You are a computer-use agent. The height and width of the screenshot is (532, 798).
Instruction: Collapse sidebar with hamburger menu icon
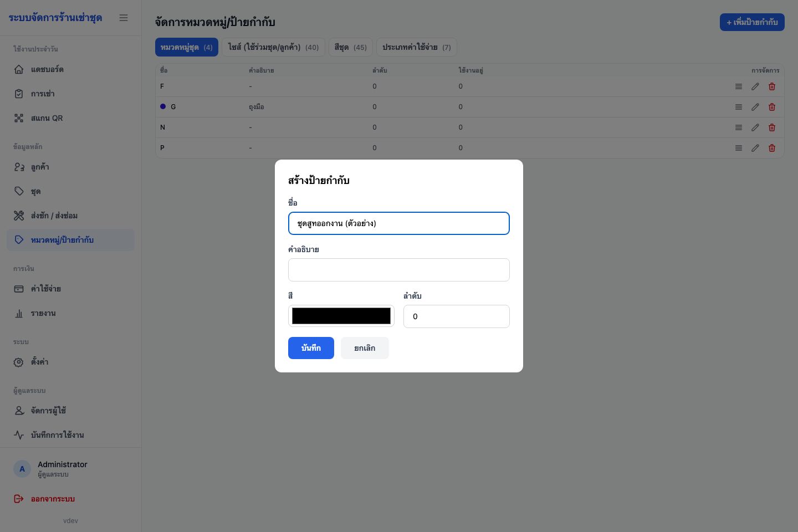(x=124, y=18)
